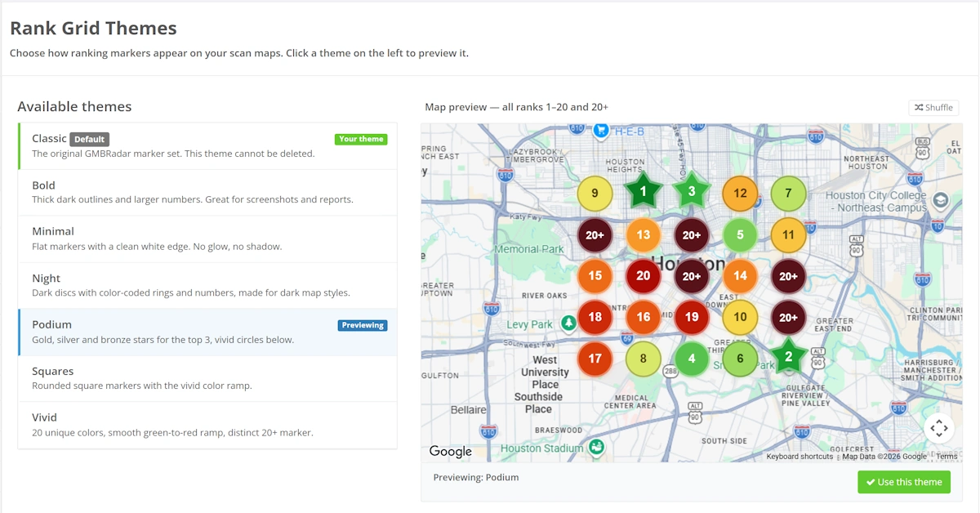Image resolution: width=980 pixels, height=513 pixels.
Task: Apply with the Use this theme button
Action: (x=904, y=482)
